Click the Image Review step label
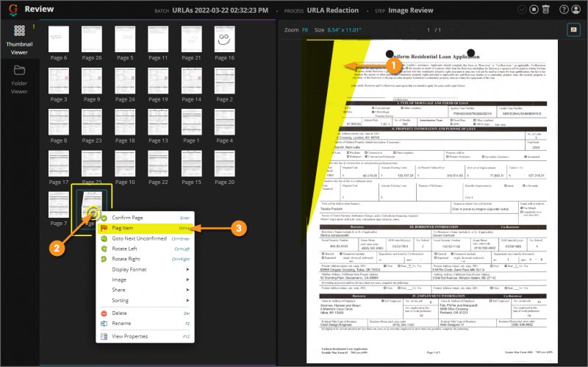Viewport: 588px width, 367px height. (411, 10)
